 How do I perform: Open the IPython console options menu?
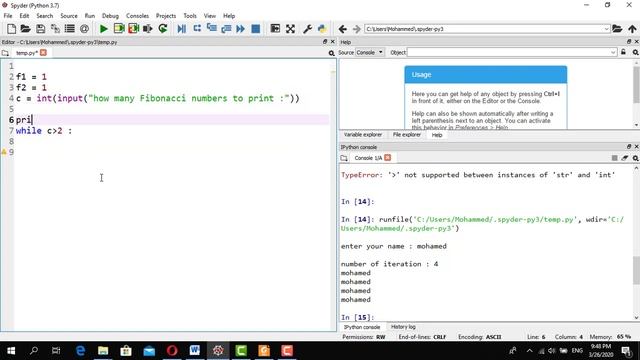coord(636,158)
